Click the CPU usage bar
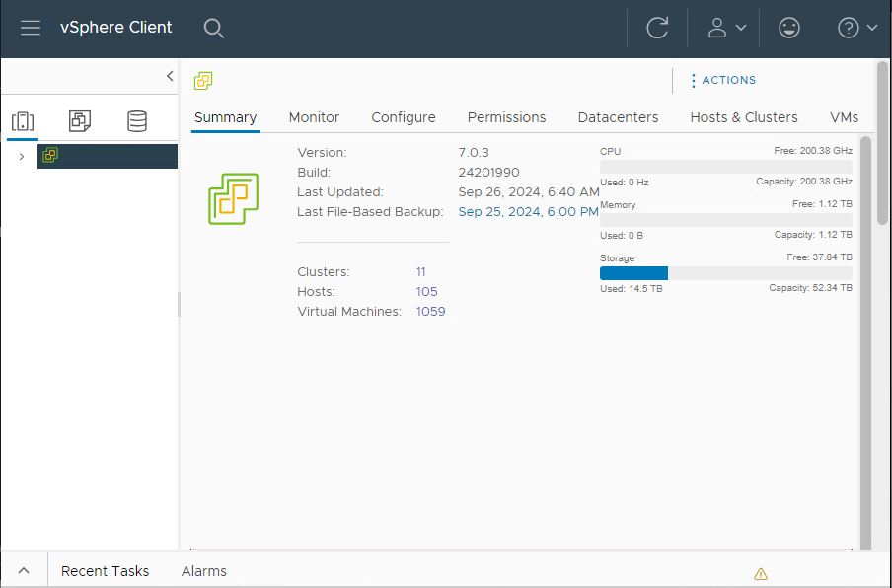This screenshot has height=588, width=892. click(726, 167)
